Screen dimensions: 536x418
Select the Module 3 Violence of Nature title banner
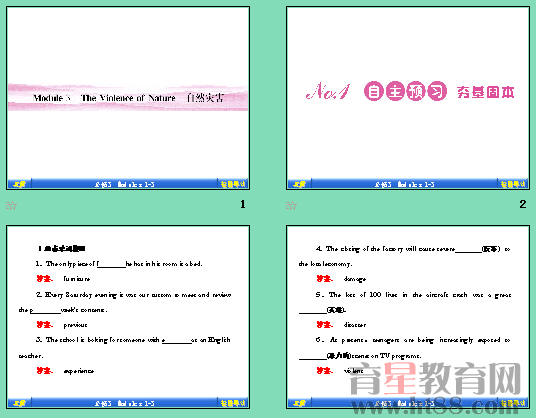coord(128,97)
